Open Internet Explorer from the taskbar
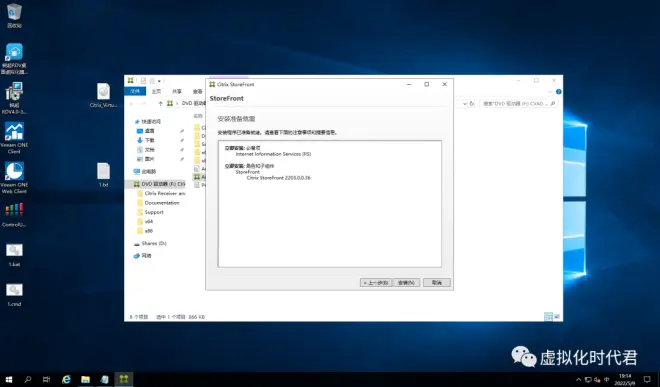The image size is (660, 387). 66,379
